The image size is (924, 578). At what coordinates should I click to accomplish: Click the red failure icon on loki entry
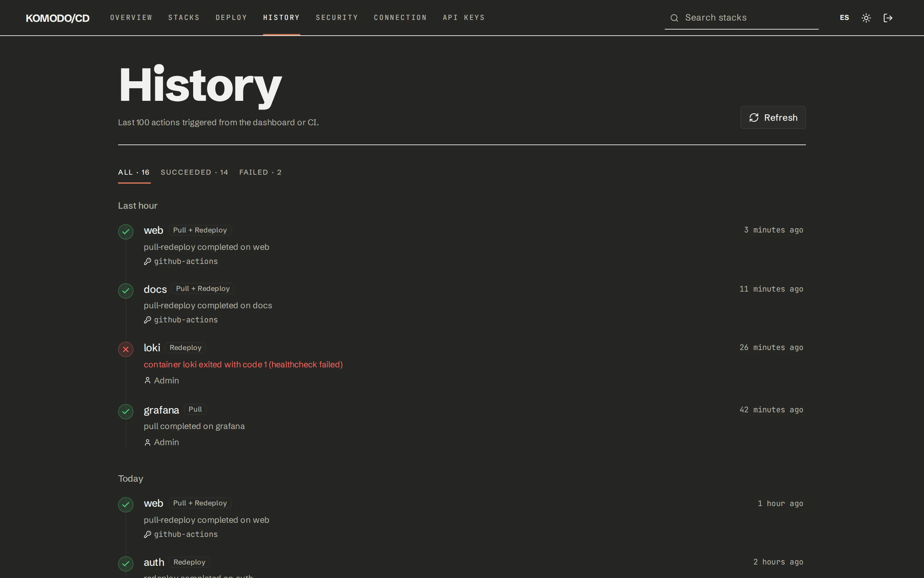[126, 349]
